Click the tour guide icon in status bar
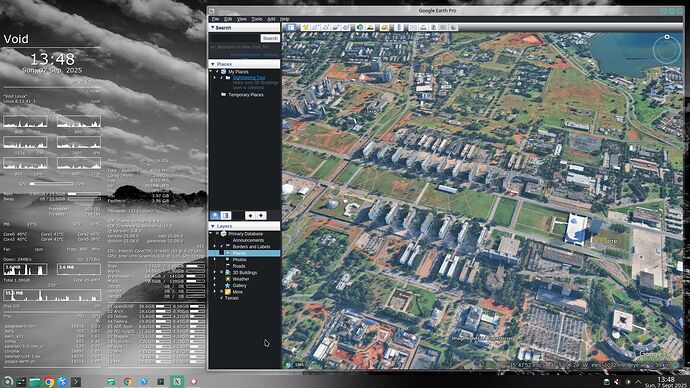 tap(288, 365)
